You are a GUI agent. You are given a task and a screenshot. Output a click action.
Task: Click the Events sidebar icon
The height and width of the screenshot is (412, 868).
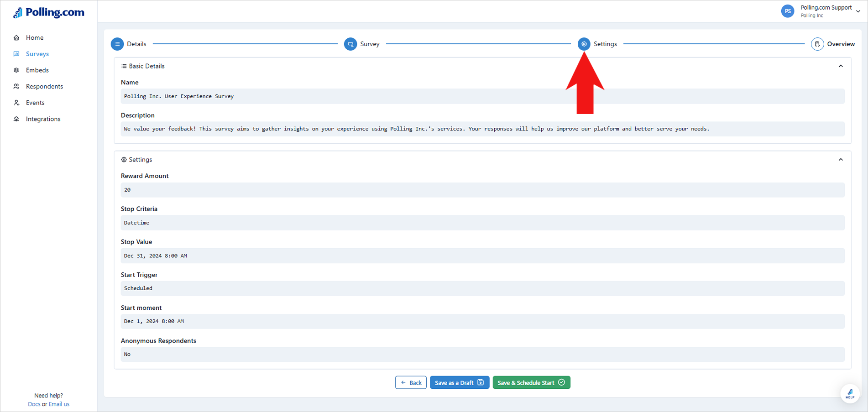click(x=16, y=103)
